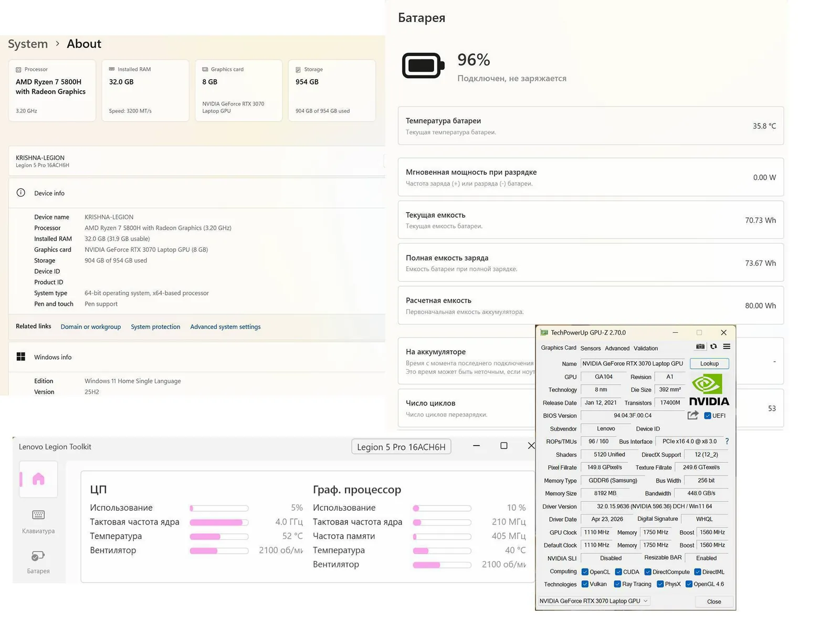Toggle the CUDA checkbox
Viewport: 840px width, 630px height.
(x=618, y=572)
